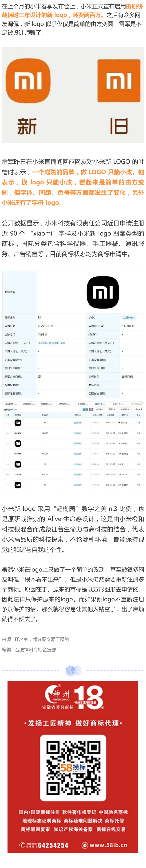This screenshot has height=868, width=146.
Task: Click the highlighted orange text 换 logo 只能小改
Action: coord(47,182)
